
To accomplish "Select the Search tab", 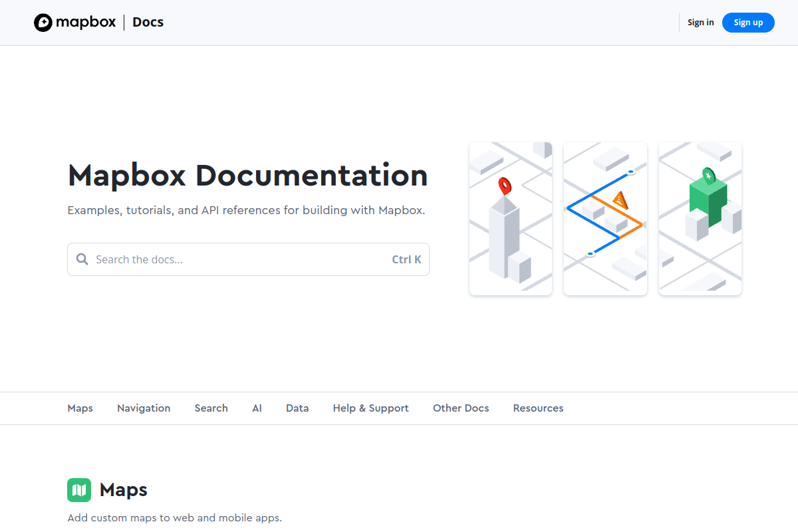I will pyautogui.click(x=211, y=408).
